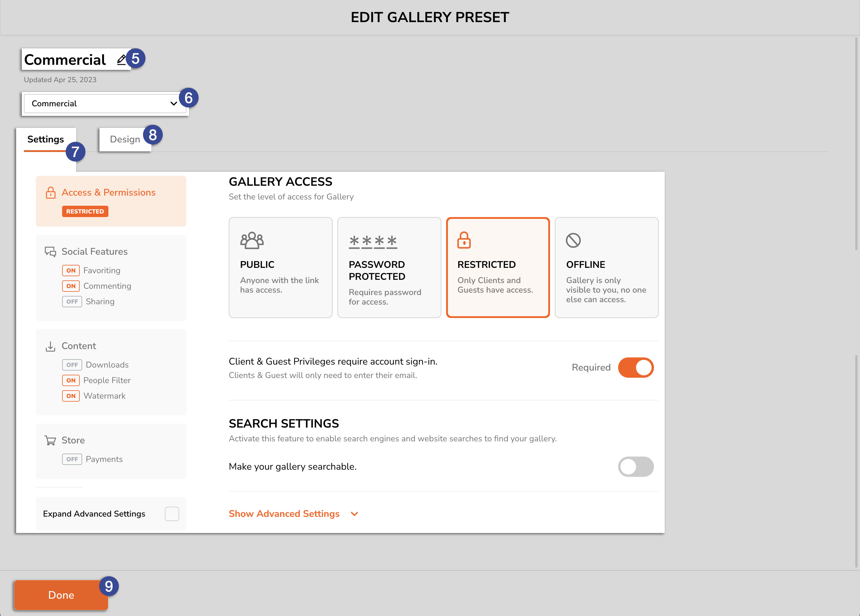The height and width of the screenshot is (616, 860).
Task: Click the lock icon beside Access & Permissions
Action: tap(50, 193)
